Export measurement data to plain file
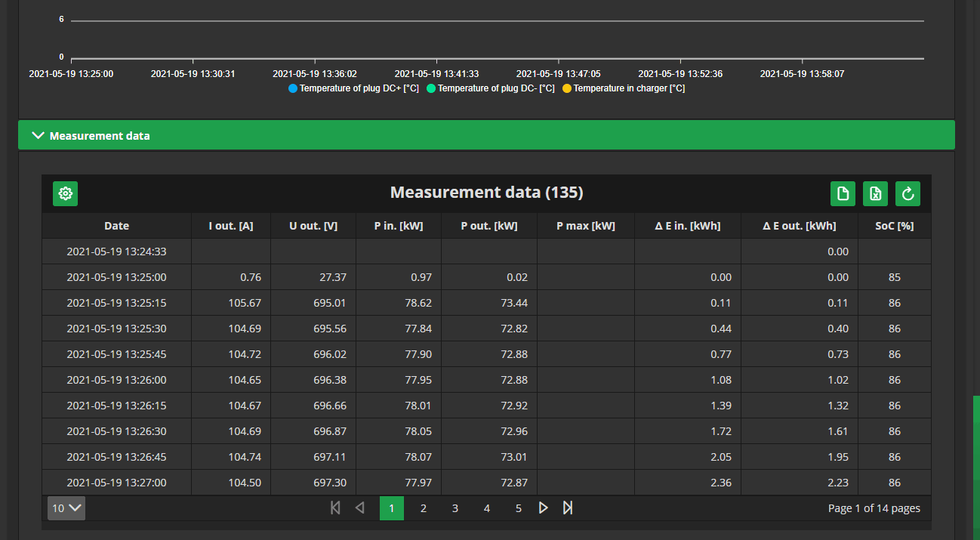The height and width of the screenshot is (540, 980). pos(843,193)
